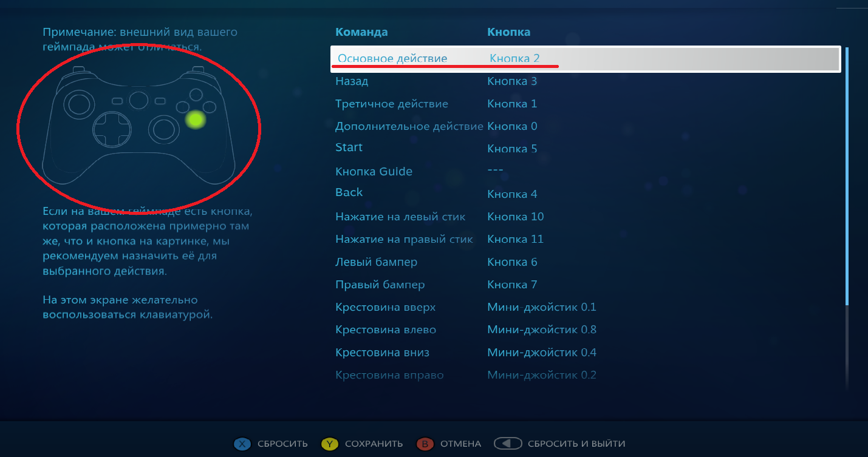Select Крестовина вправо row

tap(586, 375)
